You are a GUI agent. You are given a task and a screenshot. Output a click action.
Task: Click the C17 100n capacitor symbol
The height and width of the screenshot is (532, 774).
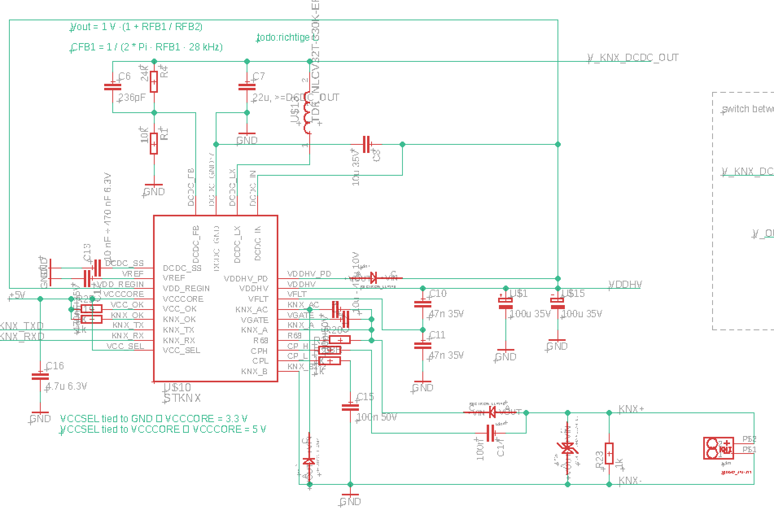(x=491, y=433)
